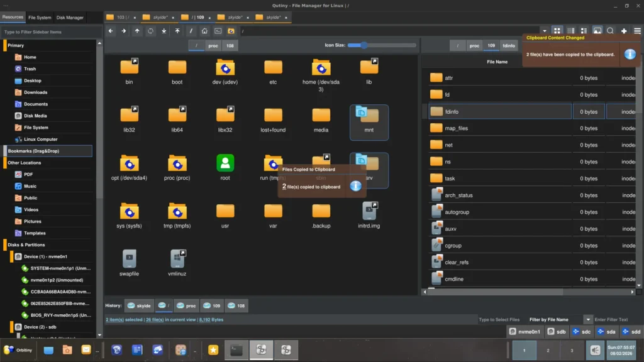Click the Search magnifier icon
Viewport: 644px width, 362px height.
coord(610,31)
